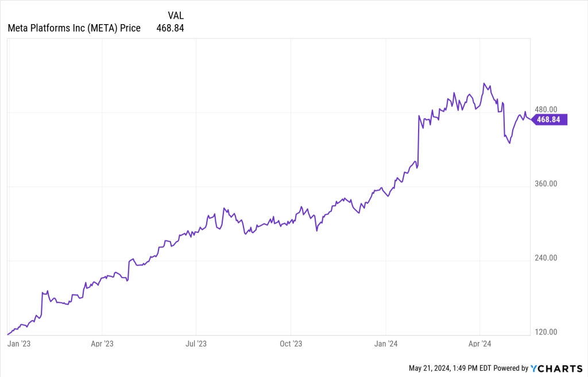Viewport: 588px width, 377px height.
Task: Click the Meta Platforms Inc (META) Price label
Action: [74, 28]
